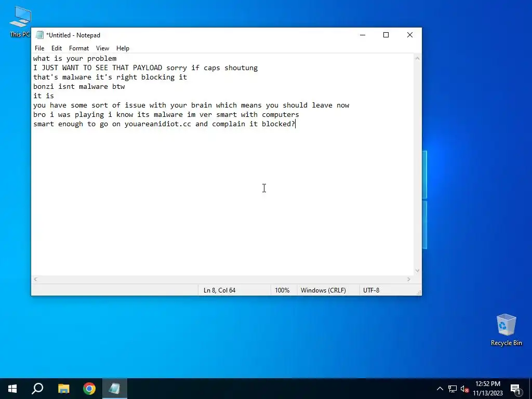This screenshot has width=532, height=399.
Task: Launch Google Chrome from taskbar
Action: [x=89, y=389]
